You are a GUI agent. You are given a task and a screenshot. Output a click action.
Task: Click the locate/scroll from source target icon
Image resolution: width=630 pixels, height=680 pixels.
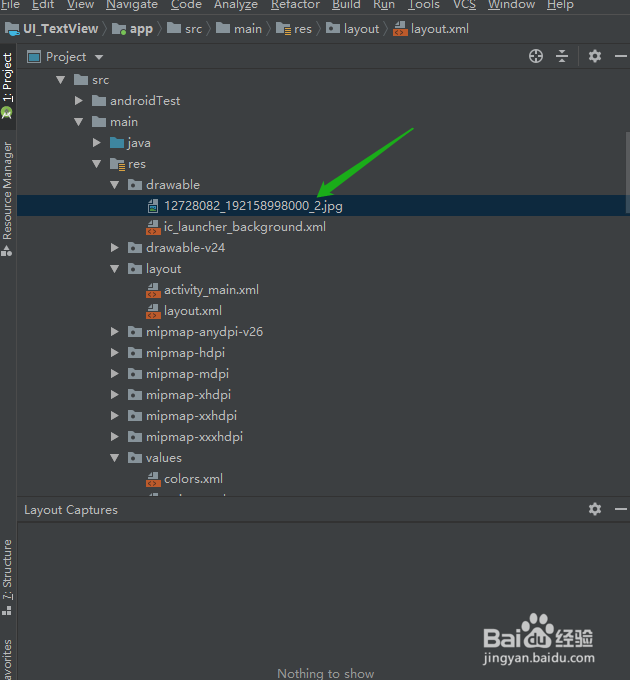536,56
